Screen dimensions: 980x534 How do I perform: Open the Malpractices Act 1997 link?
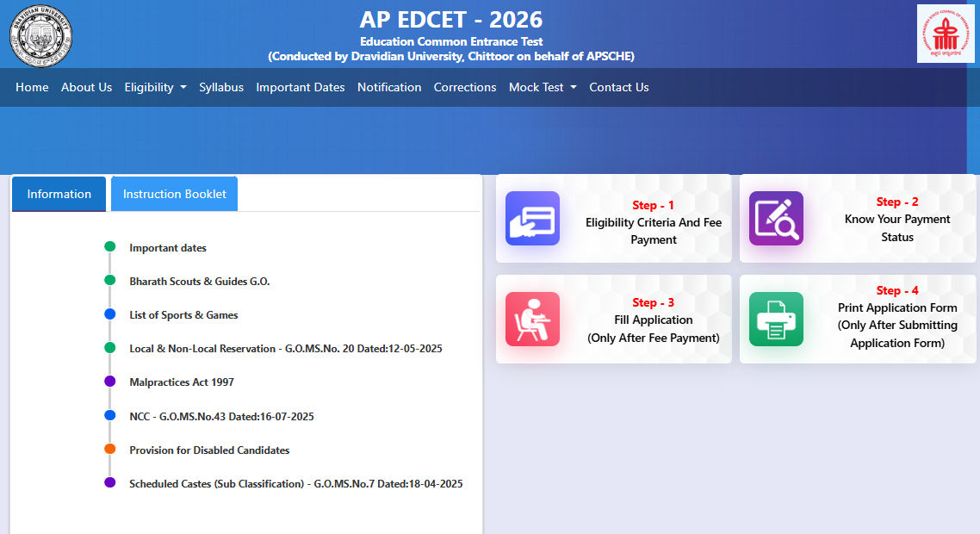tap(181, 382)
